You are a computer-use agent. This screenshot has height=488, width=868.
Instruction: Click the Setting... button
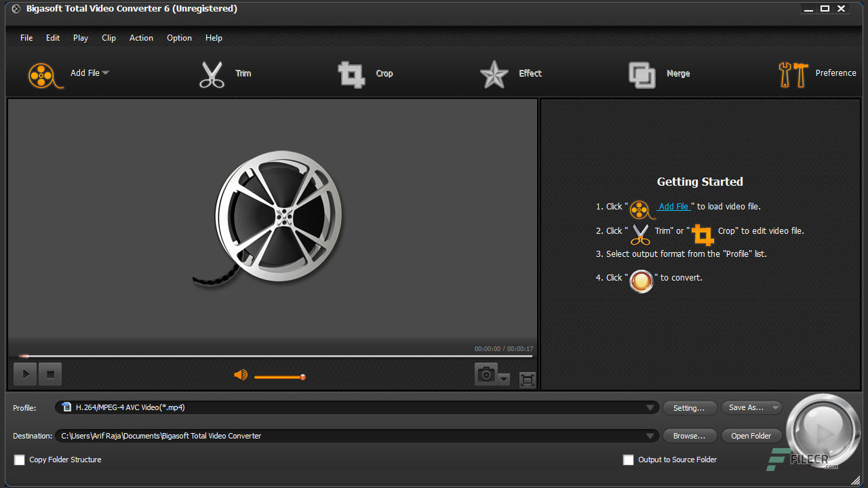[689, 407]
